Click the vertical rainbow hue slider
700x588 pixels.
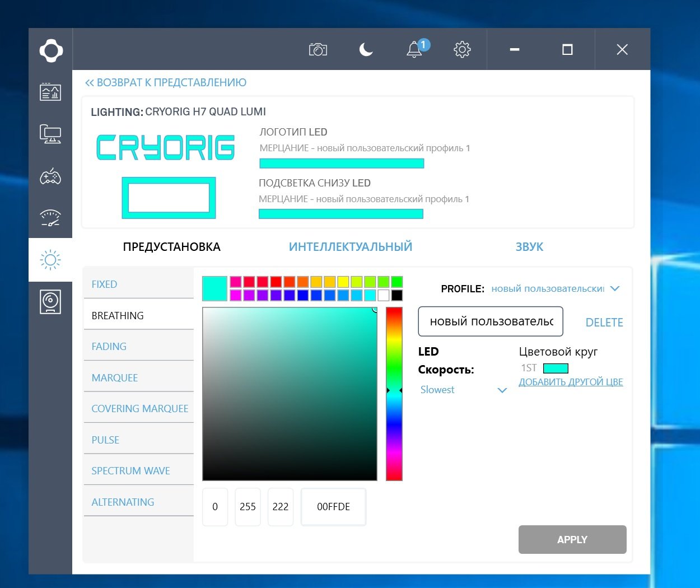(394, 394)
